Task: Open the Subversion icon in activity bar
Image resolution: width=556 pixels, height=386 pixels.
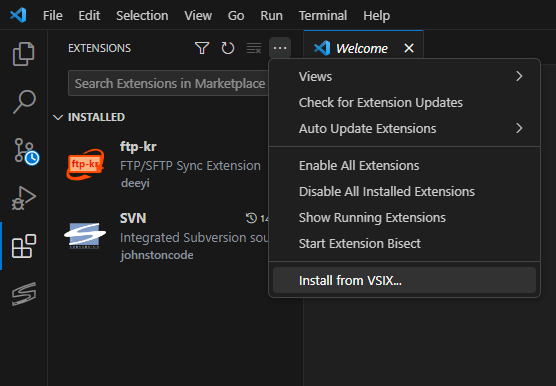Action: tap(24, 294)
